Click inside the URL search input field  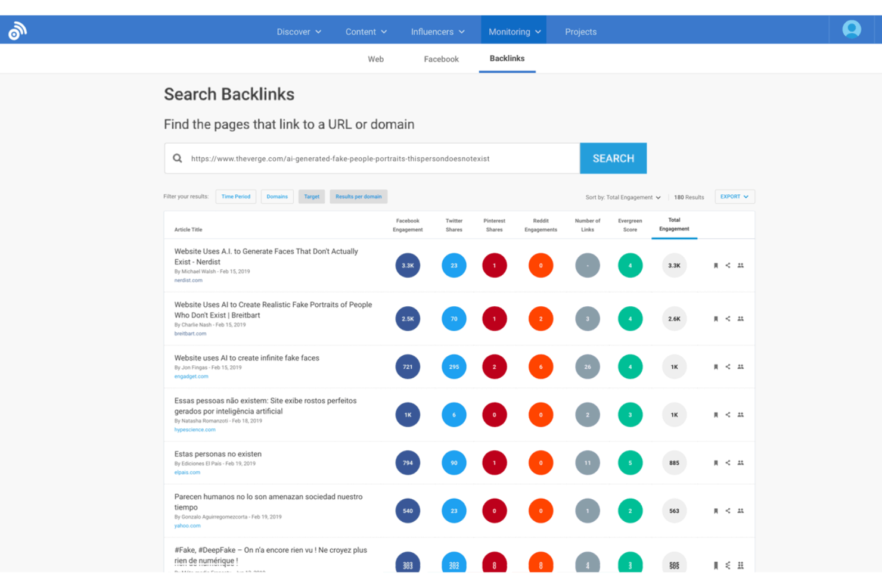click(x=369, y=158)
